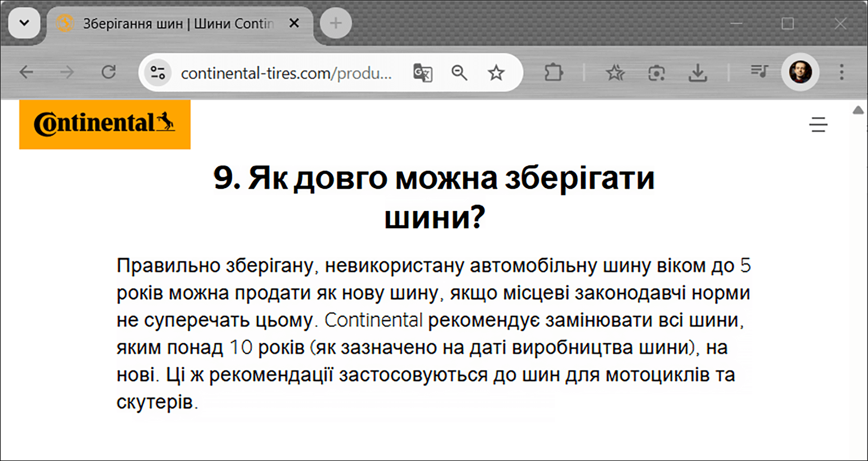Close the browser window

coord(840,23)
